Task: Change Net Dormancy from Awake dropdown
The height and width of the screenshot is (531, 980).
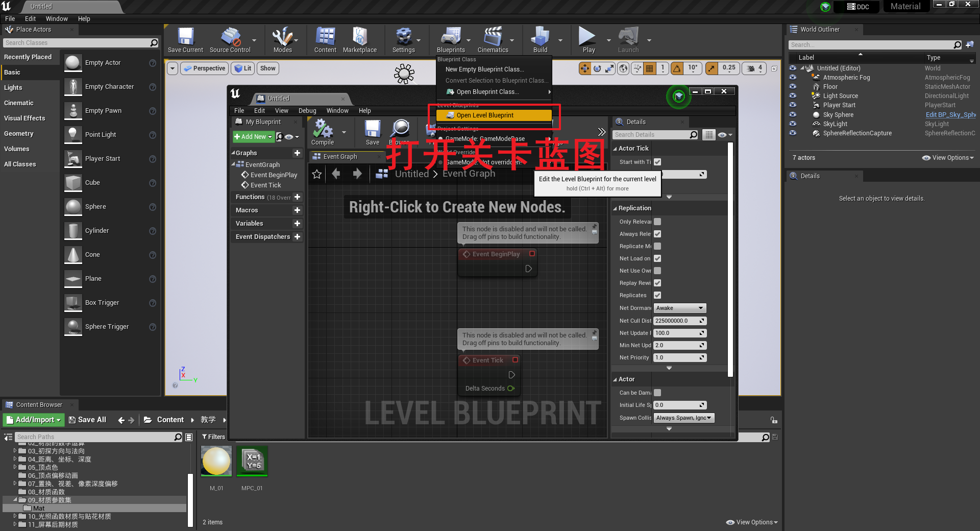Action: coord(679,308)
